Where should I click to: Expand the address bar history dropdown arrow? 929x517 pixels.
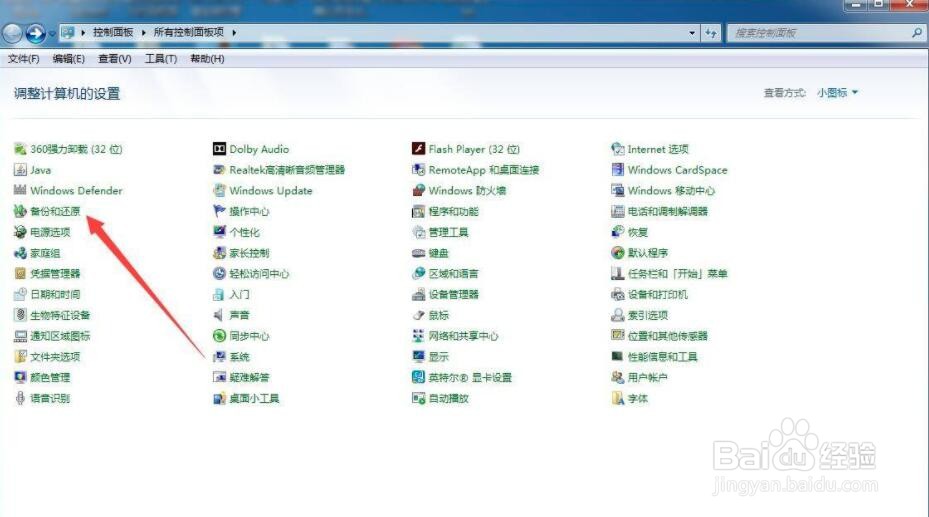coord(692,33)
